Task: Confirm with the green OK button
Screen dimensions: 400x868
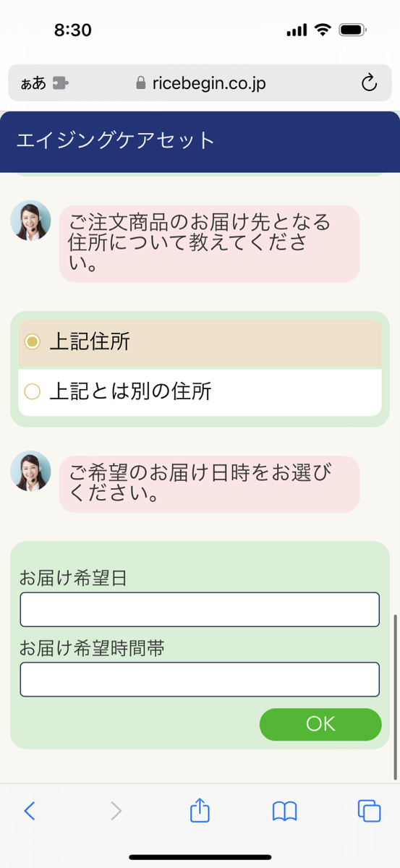Action: pos(320,724)
